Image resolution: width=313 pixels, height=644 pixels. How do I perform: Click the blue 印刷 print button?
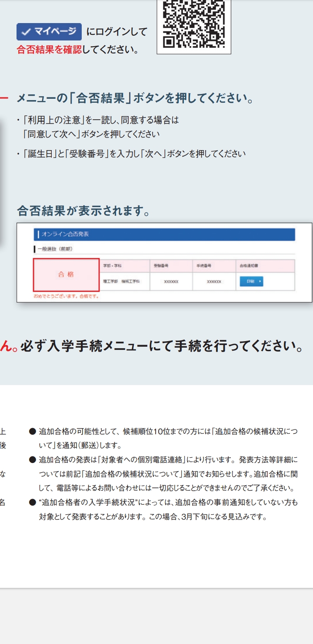(251, 282)
